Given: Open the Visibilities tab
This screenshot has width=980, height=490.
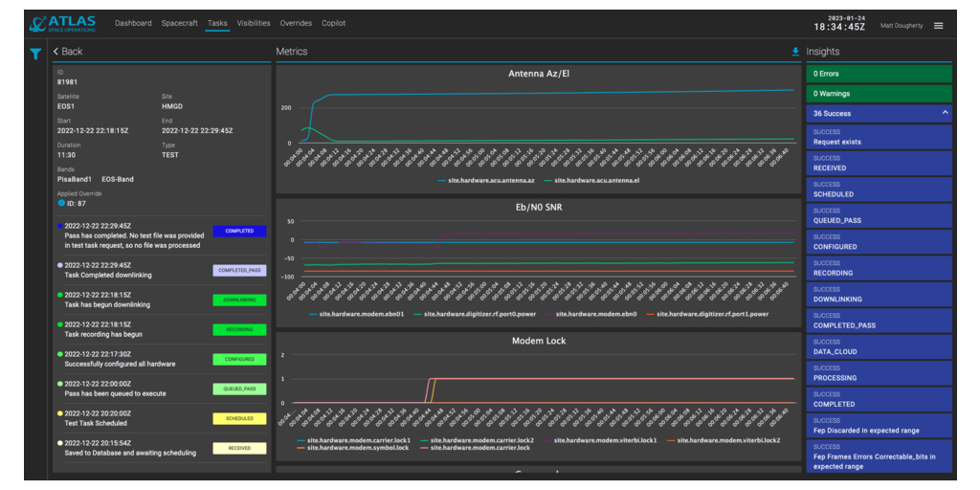Looking at the screenshot, I should coord(254,23).
